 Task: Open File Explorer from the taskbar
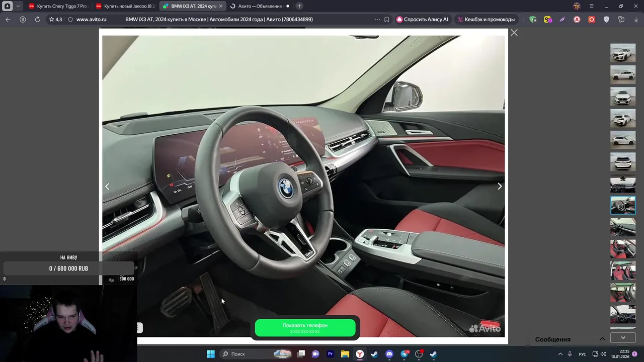coord(345,354)
